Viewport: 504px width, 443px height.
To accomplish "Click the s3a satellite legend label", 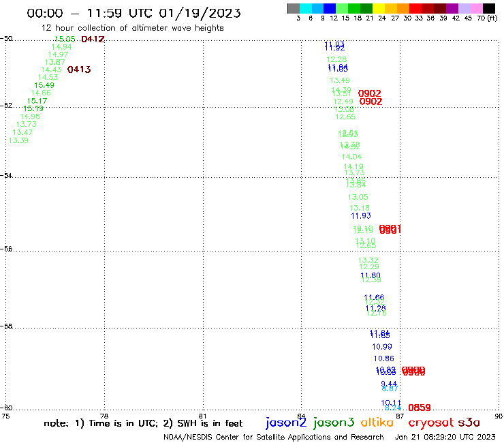I will (x=469, y=423).
